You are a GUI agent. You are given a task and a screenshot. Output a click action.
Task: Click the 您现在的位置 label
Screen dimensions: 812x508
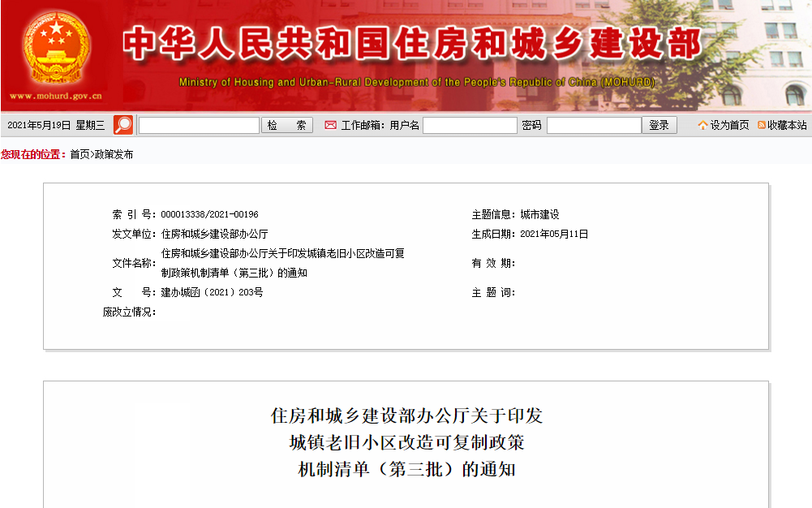(33, 154)
